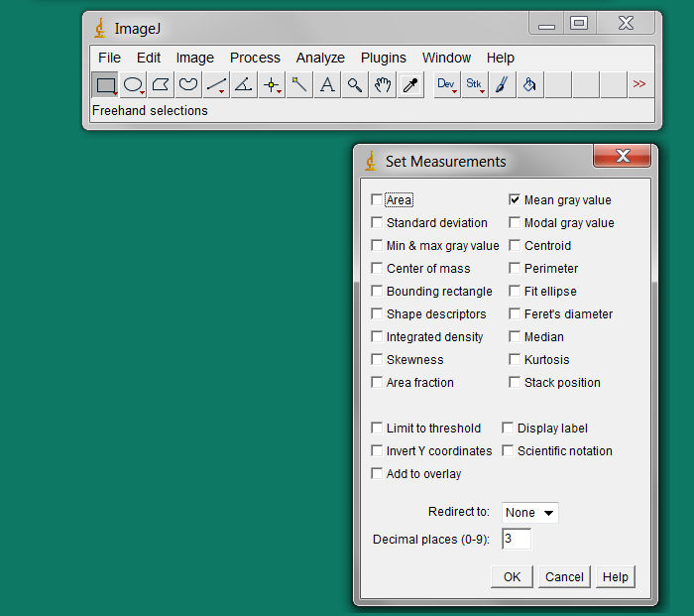
Task: Open the Help menu in menu bar
Action: click(x=500, y=58)
